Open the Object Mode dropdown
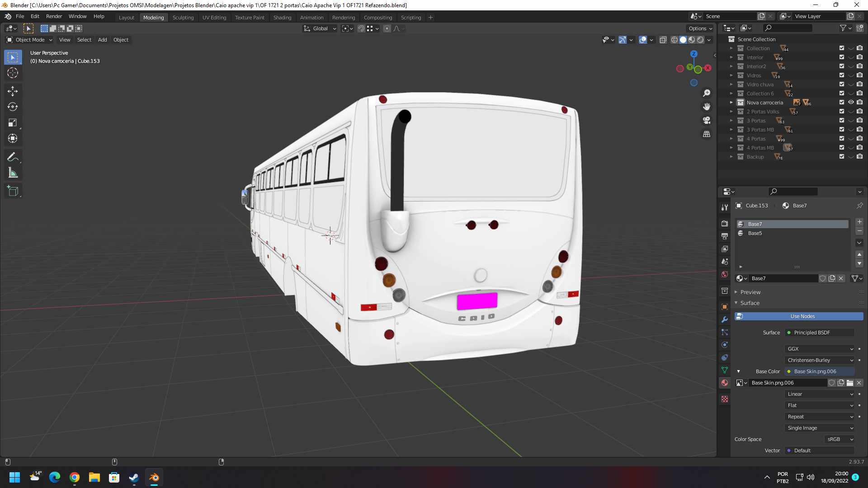This screenshot has width=868, height=488. 30,40
